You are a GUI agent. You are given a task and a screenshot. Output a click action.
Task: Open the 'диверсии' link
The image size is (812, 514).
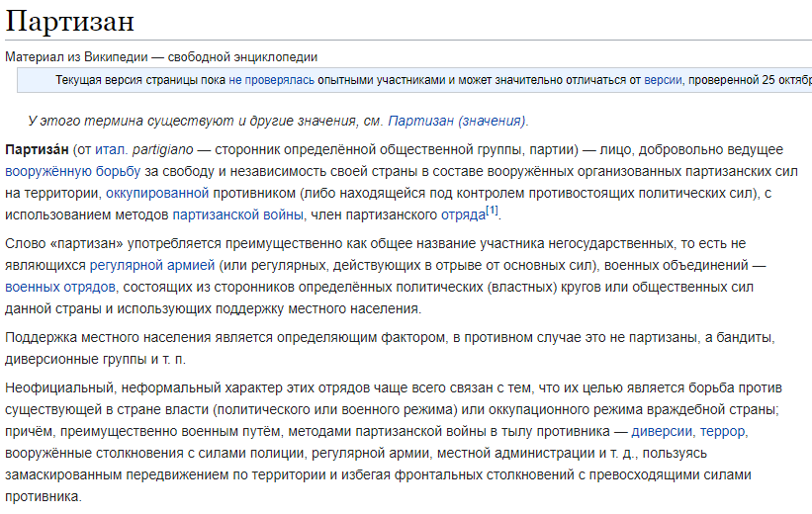tap(662, 431)
